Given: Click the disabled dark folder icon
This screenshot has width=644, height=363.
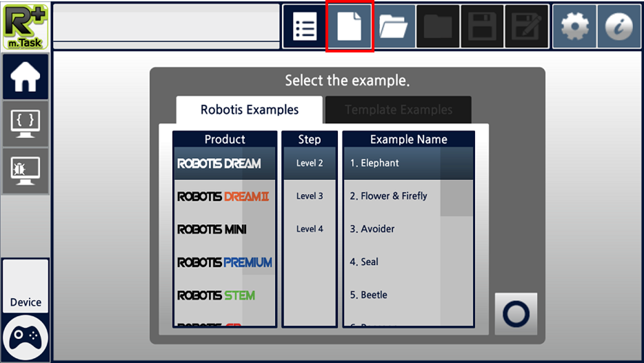Looking at the screenshot, I should pos(438,26).
